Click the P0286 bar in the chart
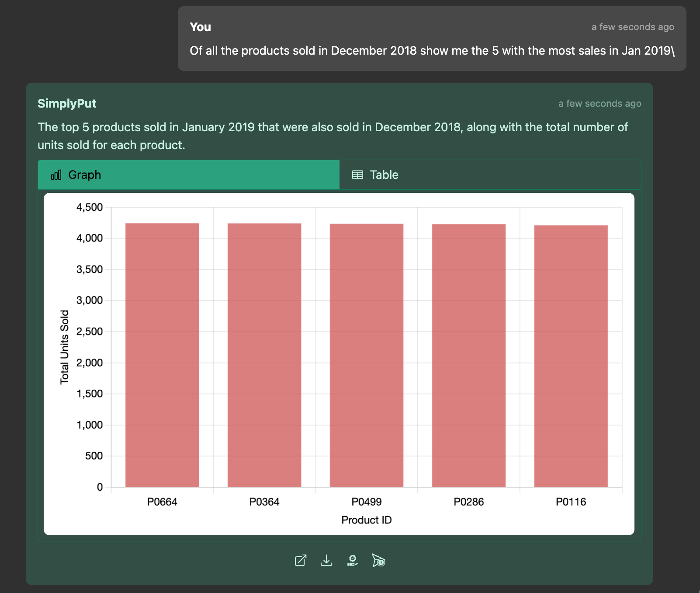The height and width of the screenshot is (593, 700). [x=469, y=356]
